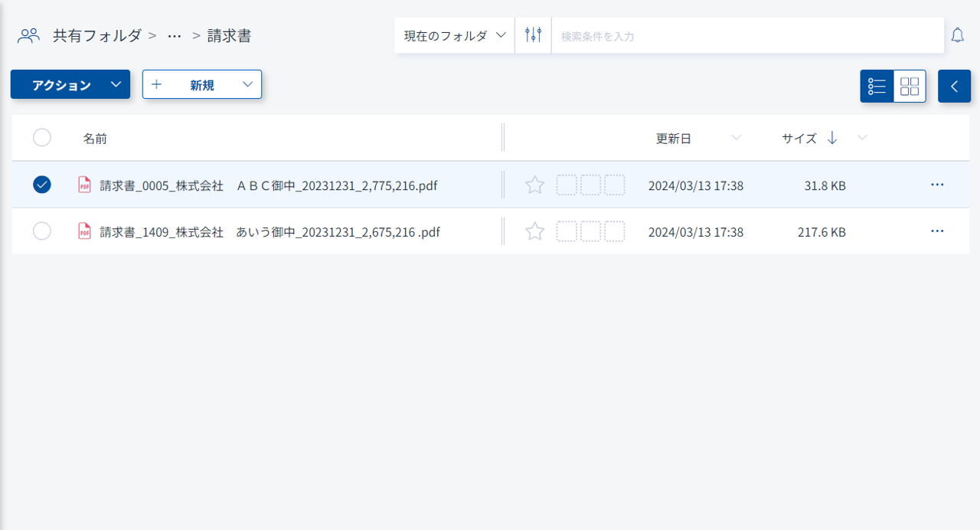Click the 検索条件を入力 search field

pyautogui.click(x=746, y=35)
